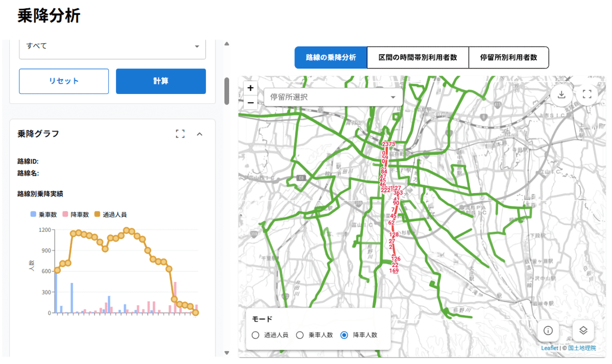This screenshot has height=364, width=612.
Task: Click the 路線別乗降実績 chart title
Action: [x=40, y=193]
